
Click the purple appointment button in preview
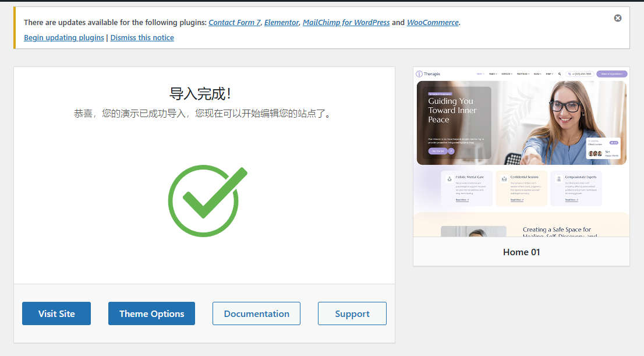(x=611, y=74)
